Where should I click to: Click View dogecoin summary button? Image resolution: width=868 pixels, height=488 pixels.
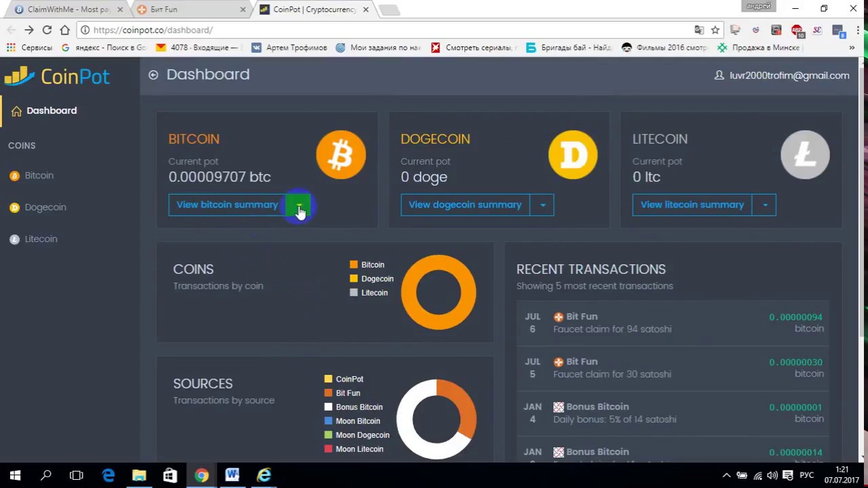(x=465, y=205)
